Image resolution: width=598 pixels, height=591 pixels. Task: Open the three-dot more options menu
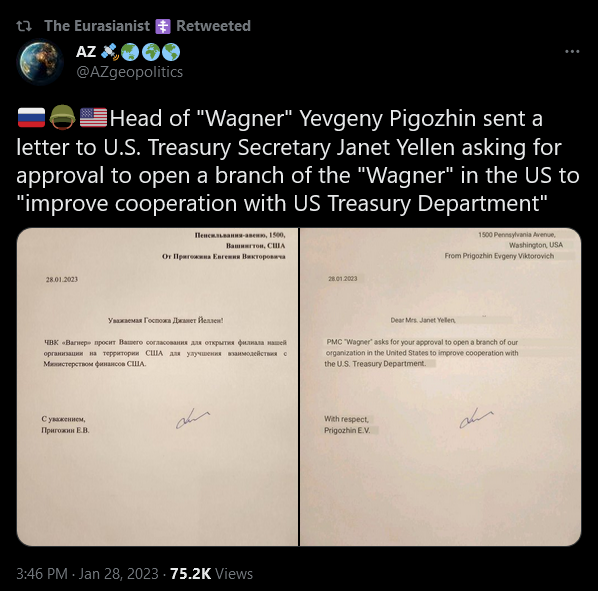point(572,51)
